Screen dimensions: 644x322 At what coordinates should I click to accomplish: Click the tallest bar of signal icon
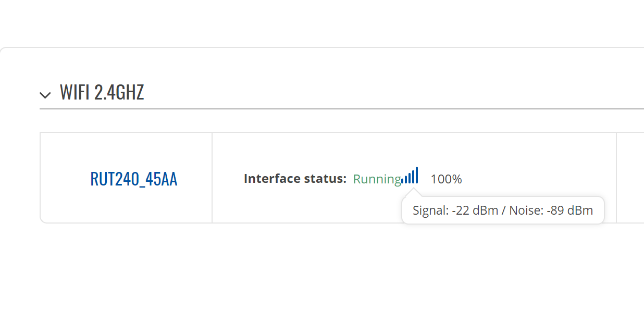(417, 176)
